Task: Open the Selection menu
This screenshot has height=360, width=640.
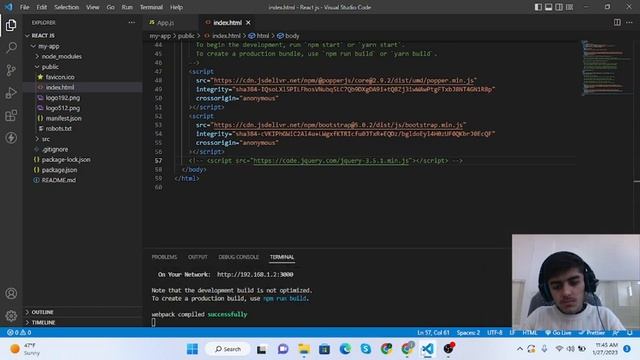Action: (67, 7)
